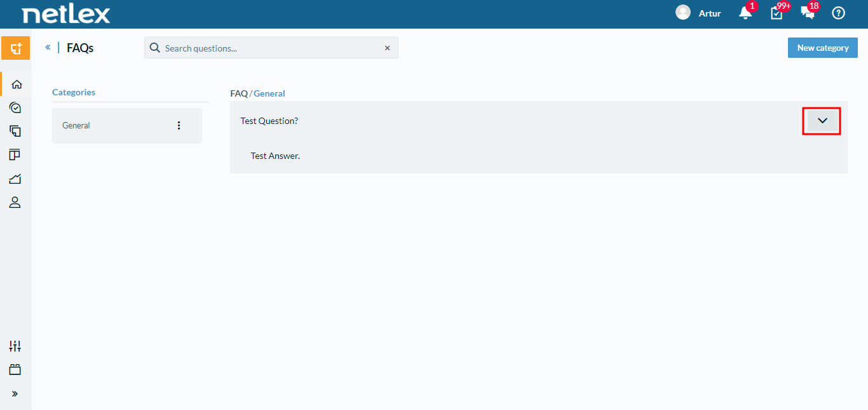Viewport: 868px width, 410px height.
Task: Open the board layout sidebar icon
Action: [x=15, y=155]
